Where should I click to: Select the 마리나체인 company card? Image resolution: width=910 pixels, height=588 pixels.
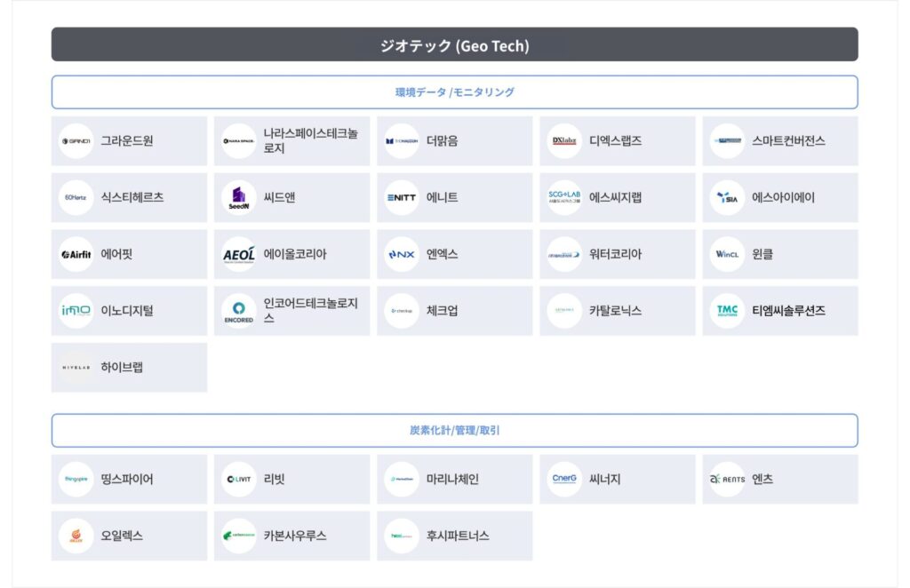point(454,479)
